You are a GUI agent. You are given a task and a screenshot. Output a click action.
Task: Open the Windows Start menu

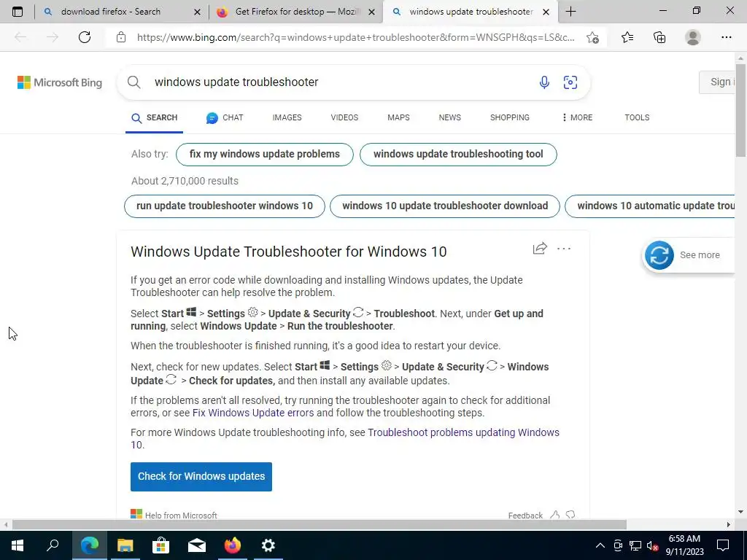pos(18,545)
